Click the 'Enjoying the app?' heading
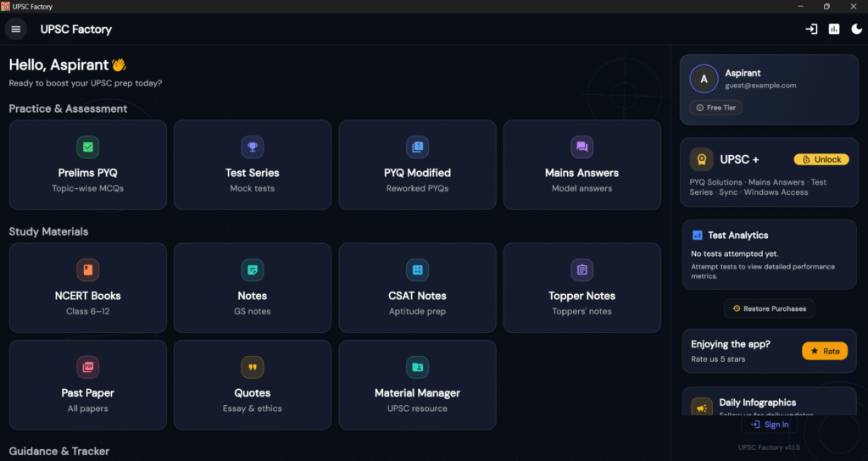The width and height of the screenshot is (868, 461). (x=731, y=344)
